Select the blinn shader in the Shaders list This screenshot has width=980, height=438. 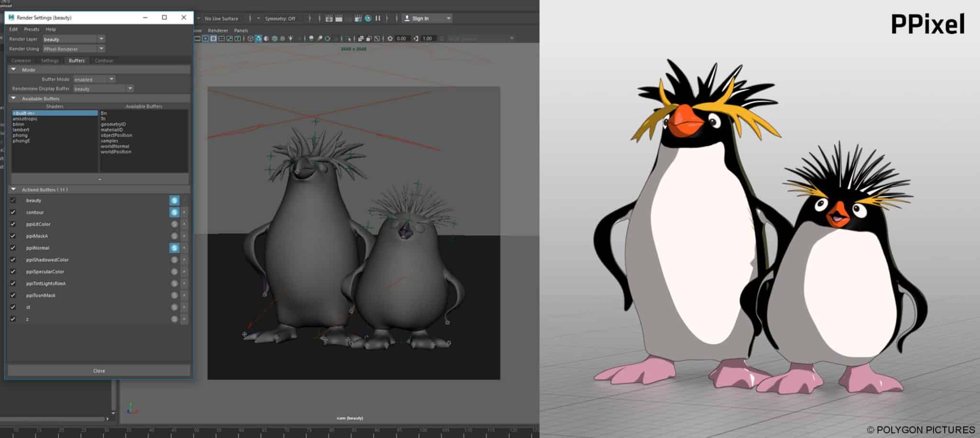(x=18, y=124)
